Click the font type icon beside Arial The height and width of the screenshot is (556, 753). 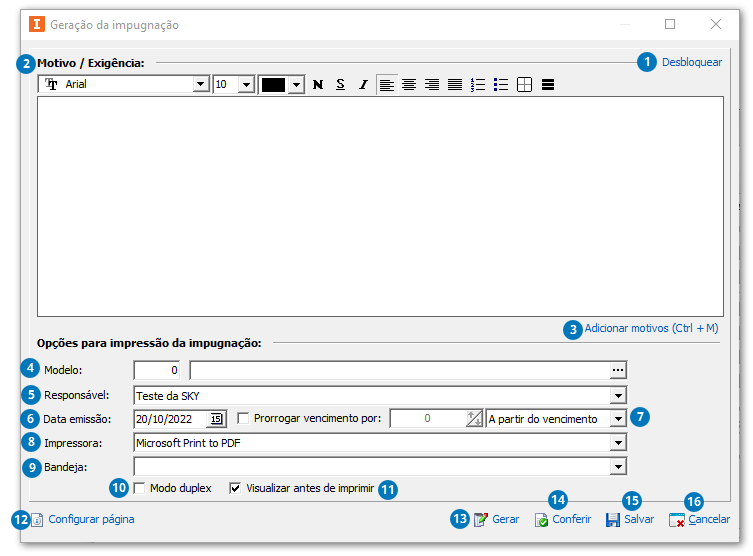(51, 85)
